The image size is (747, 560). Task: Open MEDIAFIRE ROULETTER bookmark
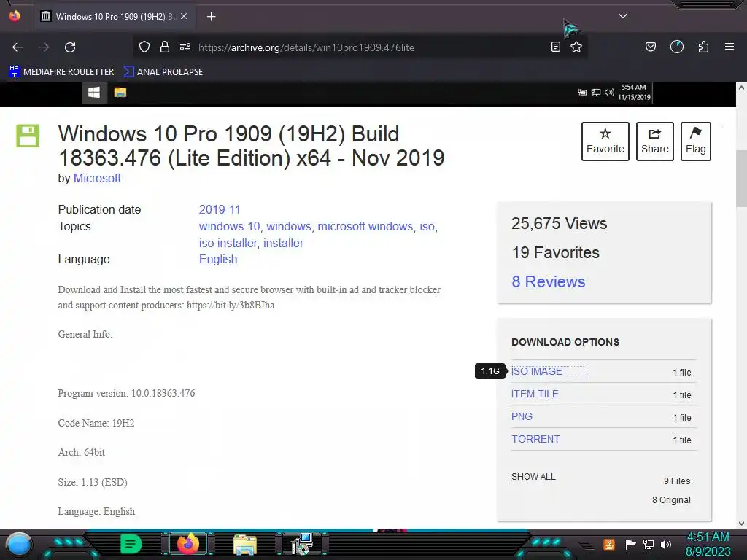[62, 72]
